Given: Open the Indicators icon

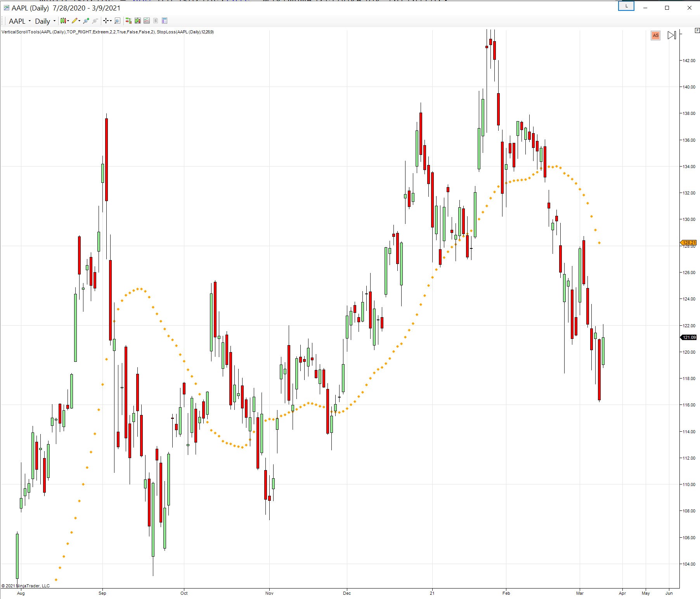Looking at the screenshot, I should (x=147, y=21).
